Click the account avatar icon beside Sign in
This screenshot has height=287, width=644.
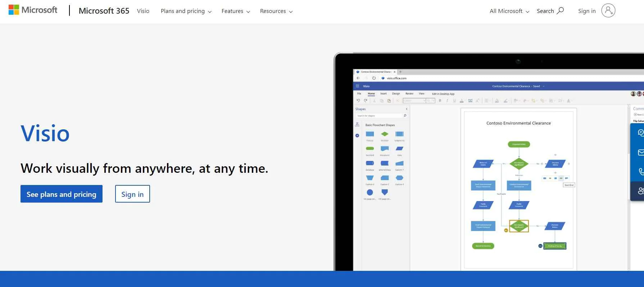[x=608, y=11]
